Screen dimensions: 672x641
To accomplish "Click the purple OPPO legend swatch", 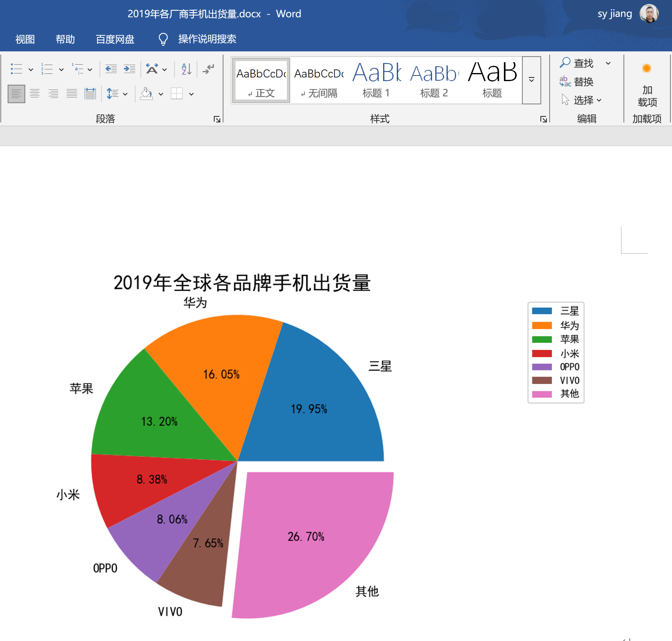I will click(542, 367).
